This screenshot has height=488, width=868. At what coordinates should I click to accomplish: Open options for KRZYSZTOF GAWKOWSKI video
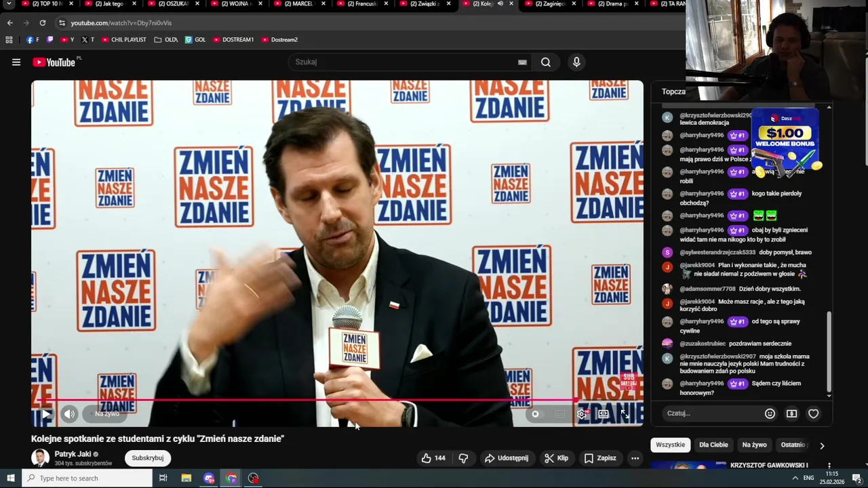pos(829,466)
